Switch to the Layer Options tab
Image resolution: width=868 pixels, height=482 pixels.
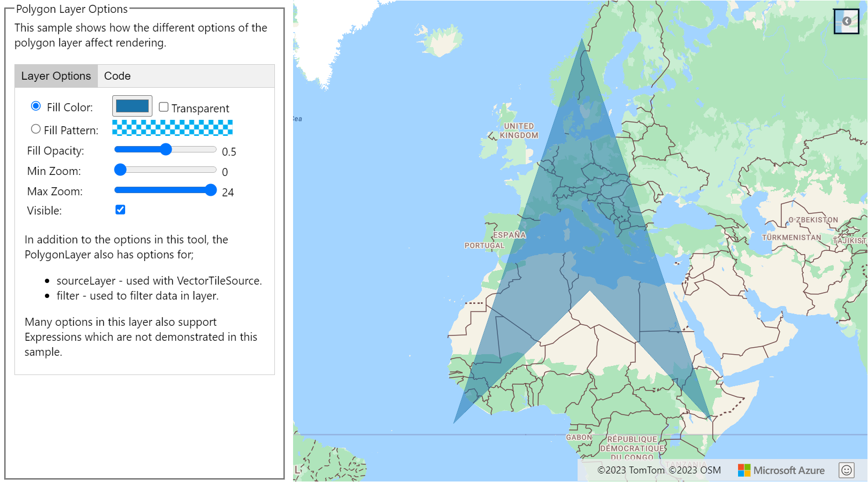pyautogui.click(x=56, y=76)
